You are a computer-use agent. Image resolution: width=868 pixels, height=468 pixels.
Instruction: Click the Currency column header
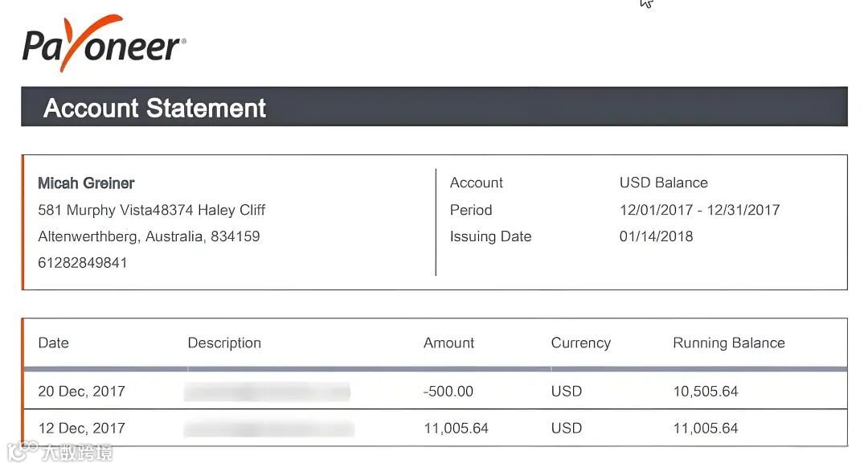(x=581, y=343)
